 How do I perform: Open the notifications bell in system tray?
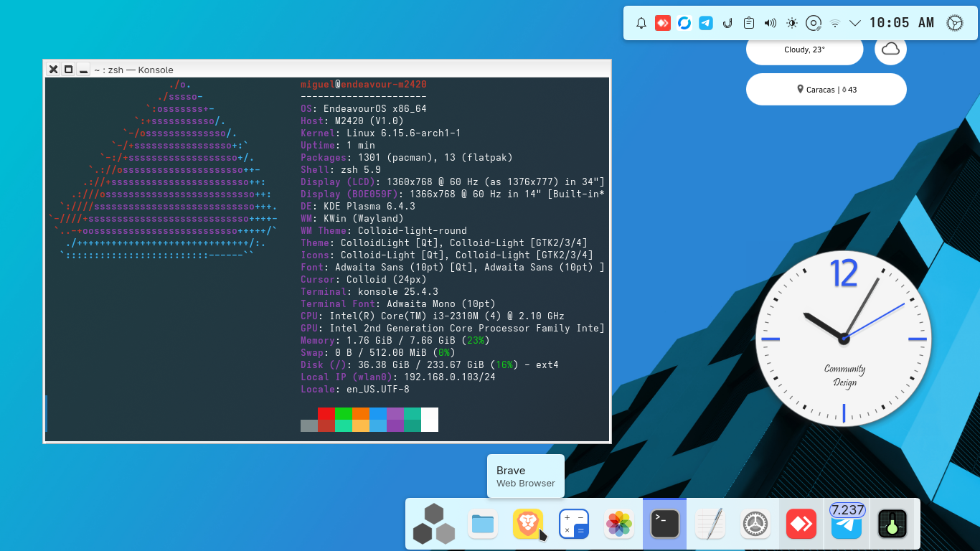pos(641,23)
